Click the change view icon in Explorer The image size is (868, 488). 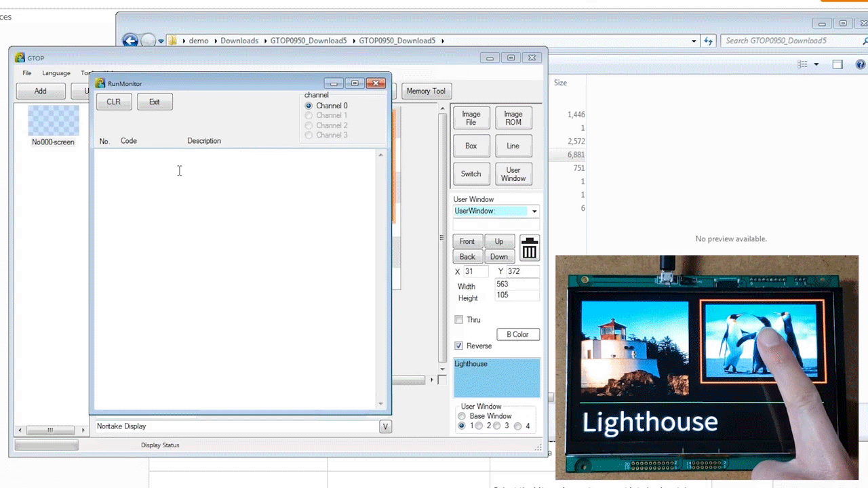pyautogui.click(x=803, y=64)
